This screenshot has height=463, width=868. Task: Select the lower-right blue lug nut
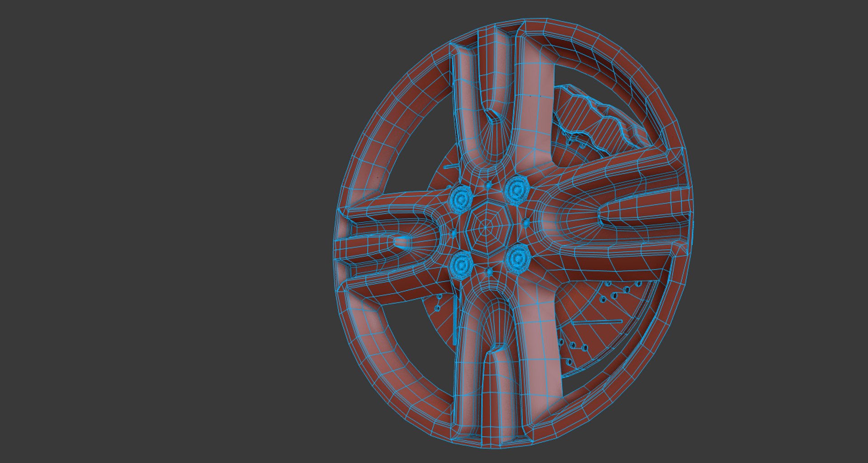[x=518, y=258]
